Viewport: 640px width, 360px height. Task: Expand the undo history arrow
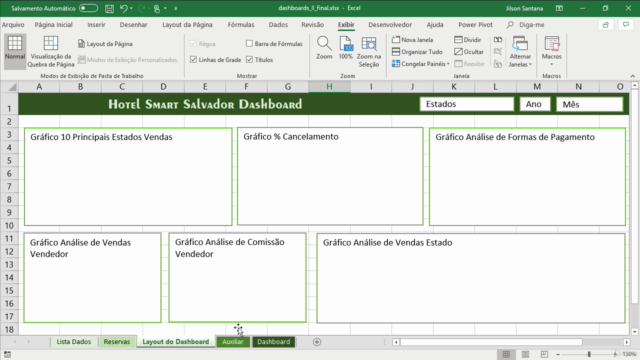[131, 8]
